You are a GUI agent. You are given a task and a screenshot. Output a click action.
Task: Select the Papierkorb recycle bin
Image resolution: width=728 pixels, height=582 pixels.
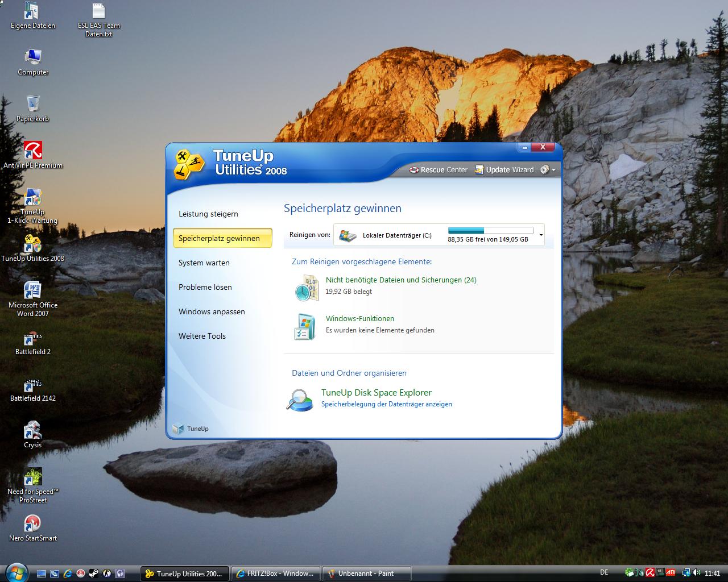(x=33, y=109)
